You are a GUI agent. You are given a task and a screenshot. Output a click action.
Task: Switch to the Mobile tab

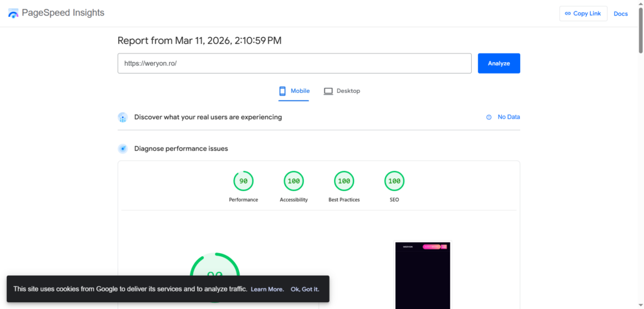[294, 91]
